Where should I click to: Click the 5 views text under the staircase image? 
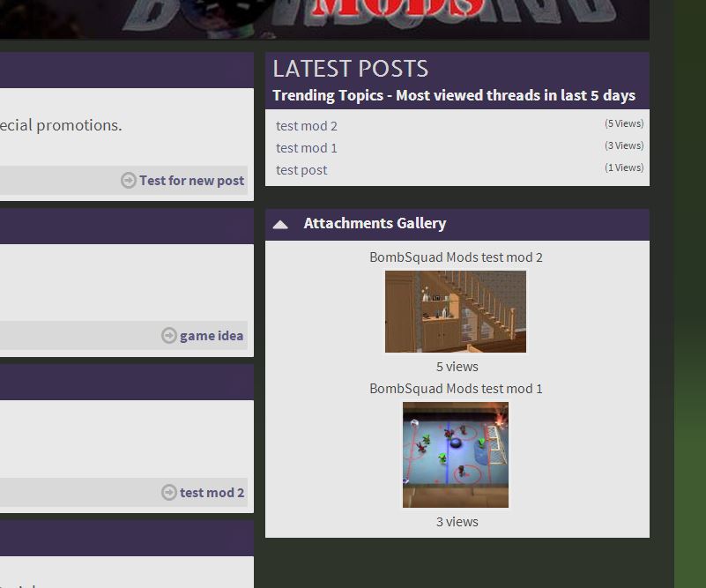pos(457,367)
